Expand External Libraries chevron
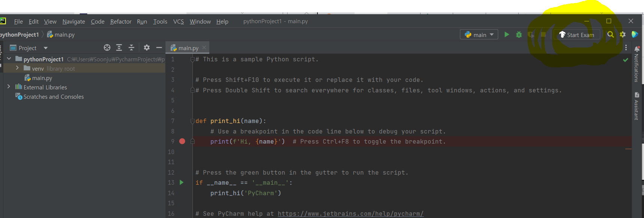This screenshot has height=218, width=644. 9,87
